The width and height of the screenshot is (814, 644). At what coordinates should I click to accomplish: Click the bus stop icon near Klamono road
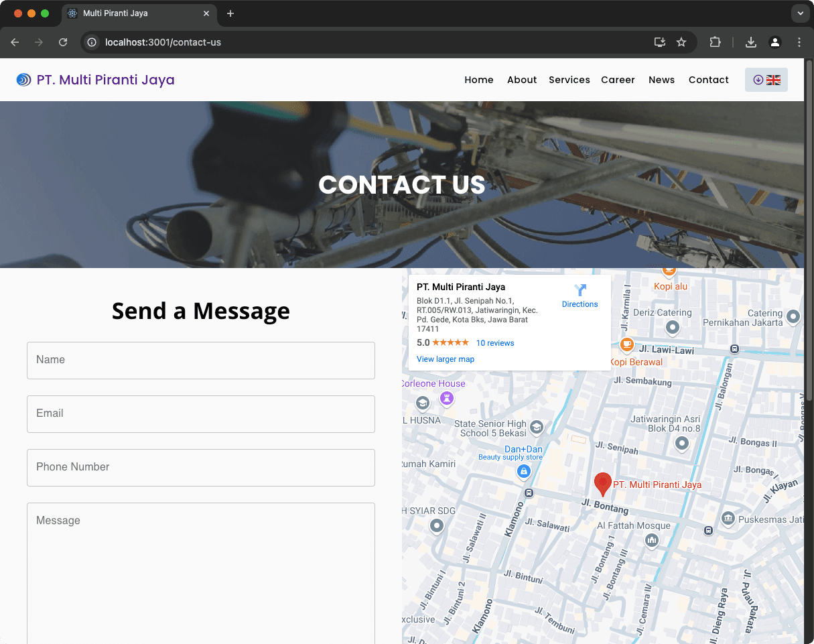click(529, 493)
